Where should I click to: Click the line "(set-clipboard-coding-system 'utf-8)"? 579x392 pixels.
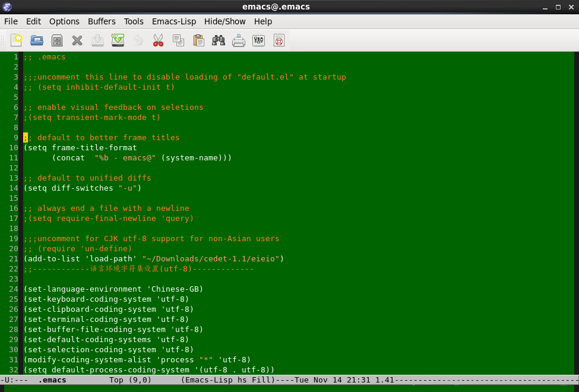pyautogui.click(x=109, y=309)
